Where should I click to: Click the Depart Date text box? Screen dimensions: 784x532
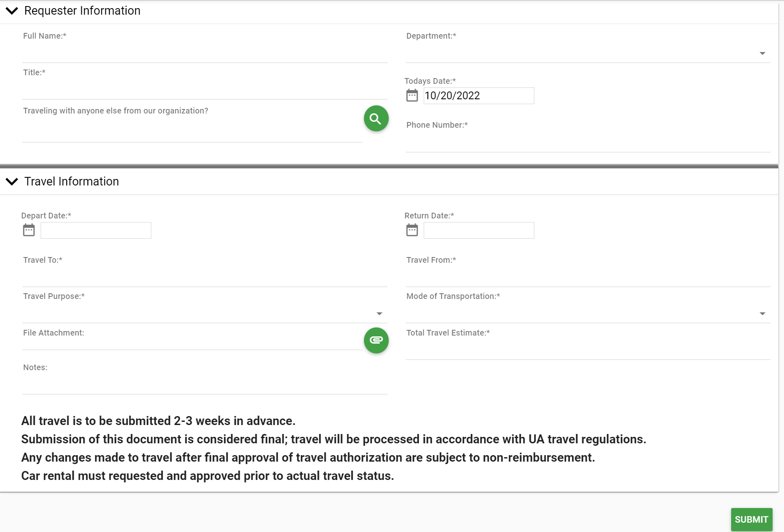tap(96, 230)
